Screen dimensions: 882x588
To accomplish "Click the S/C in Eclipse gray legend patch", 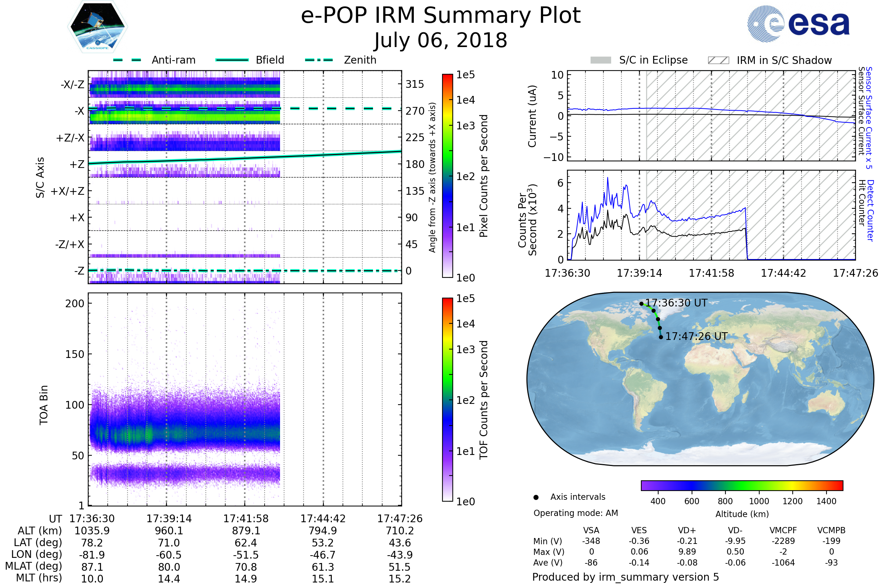I will point(600,60).
